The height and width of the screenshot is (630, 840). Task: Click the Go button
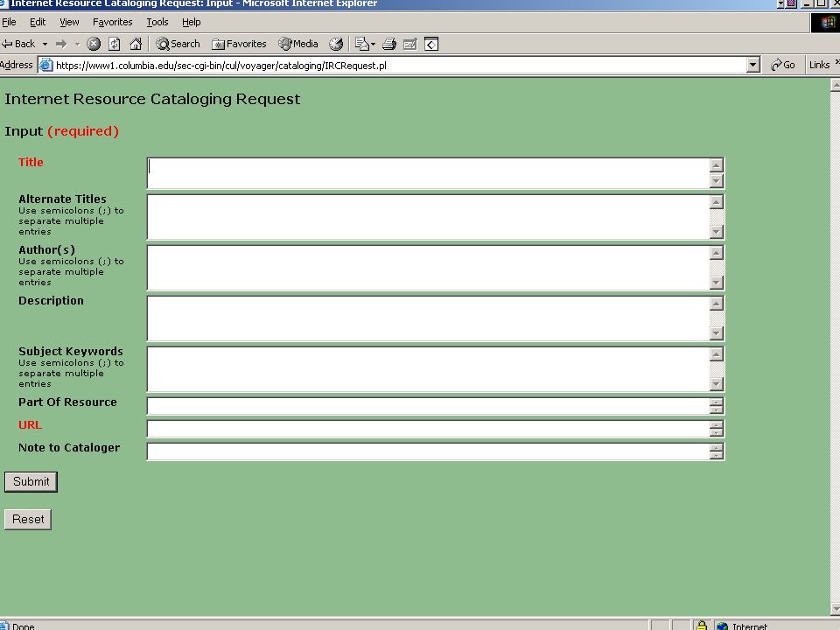point(782,65)
